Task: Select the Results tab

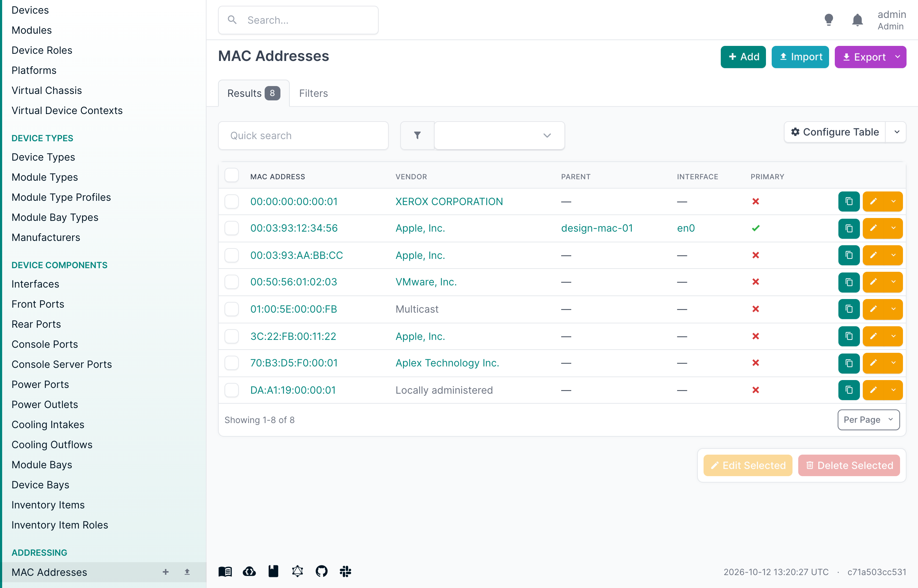Action: tap(254, 93)
